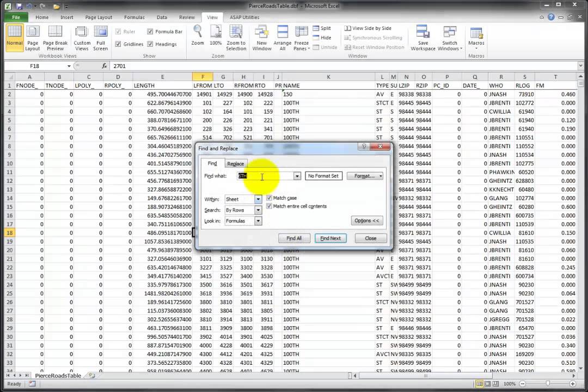Image resolution: width=588 pixels, height=392 pixels.
Task: Switch to Normal workbook view
Action: pyautogui.click(x=15, y=37)
